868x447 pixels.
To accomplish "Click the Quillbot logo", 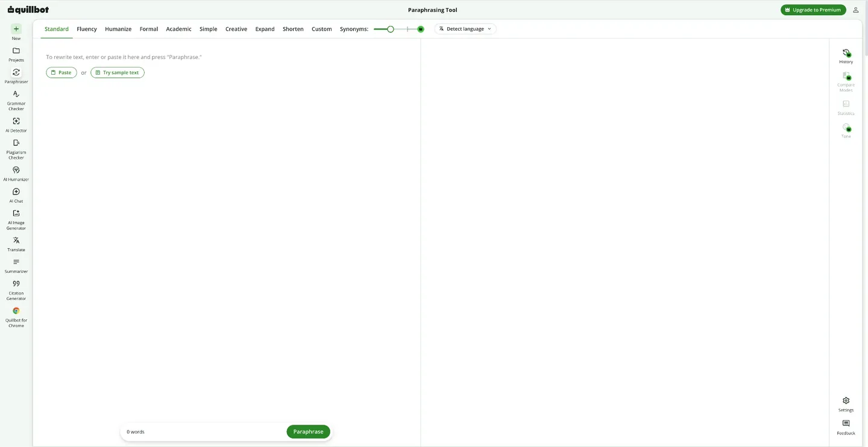I will point(28,10).
